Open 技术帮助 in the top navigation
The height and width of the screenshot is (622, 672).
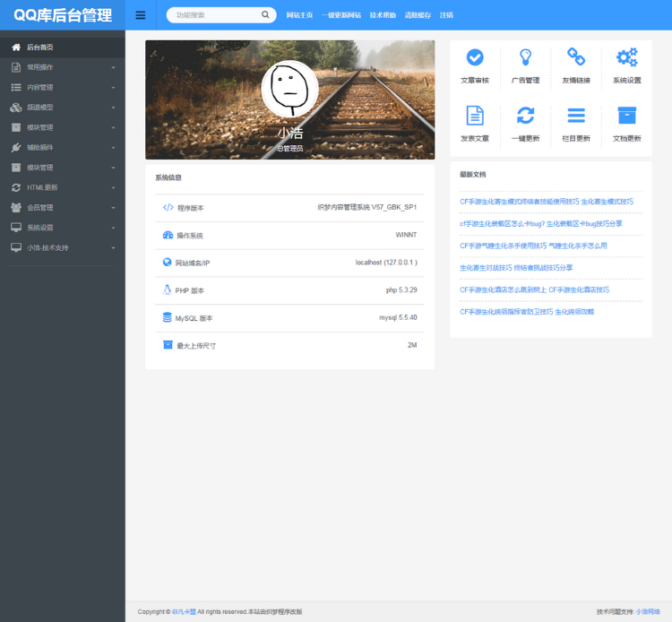[x=383, y=15]
